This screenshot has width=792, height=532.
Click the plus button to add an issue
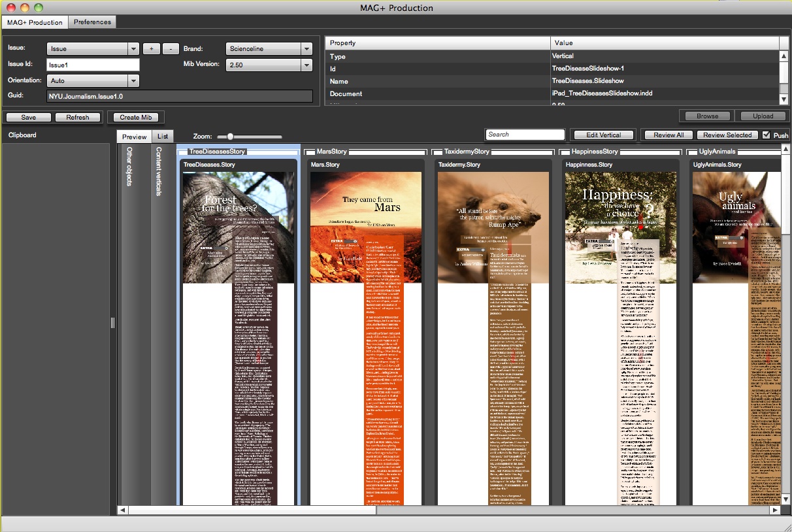152,48
